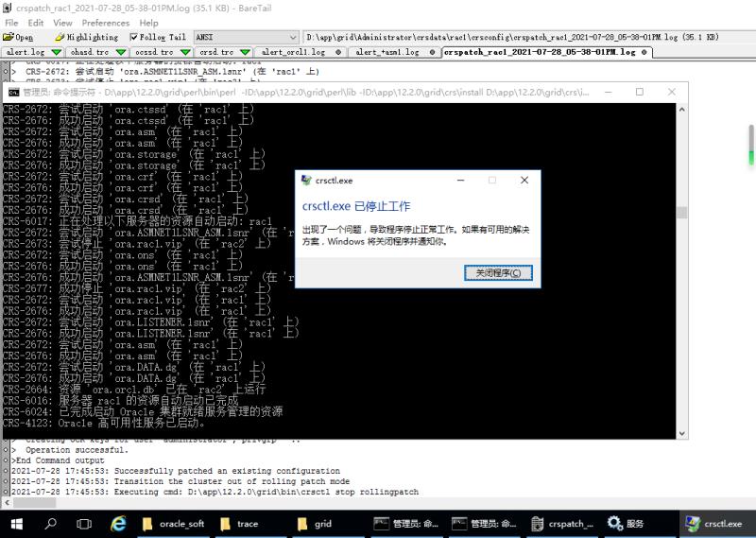Click CRS-2664 ora.orcl.db line in console
Viewport: 756px width, 538px height.
click(x=134, y=390)
